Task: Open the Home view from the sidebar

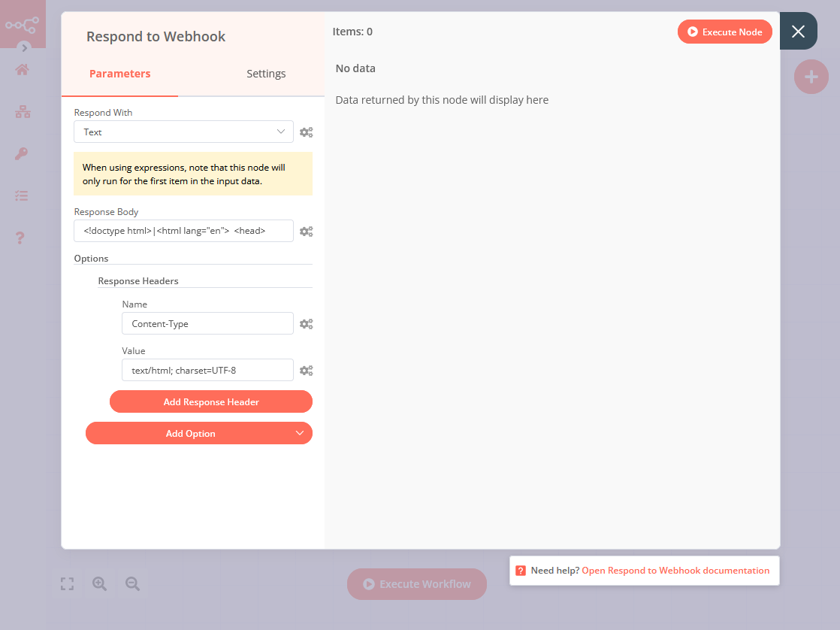Action: 23,69
